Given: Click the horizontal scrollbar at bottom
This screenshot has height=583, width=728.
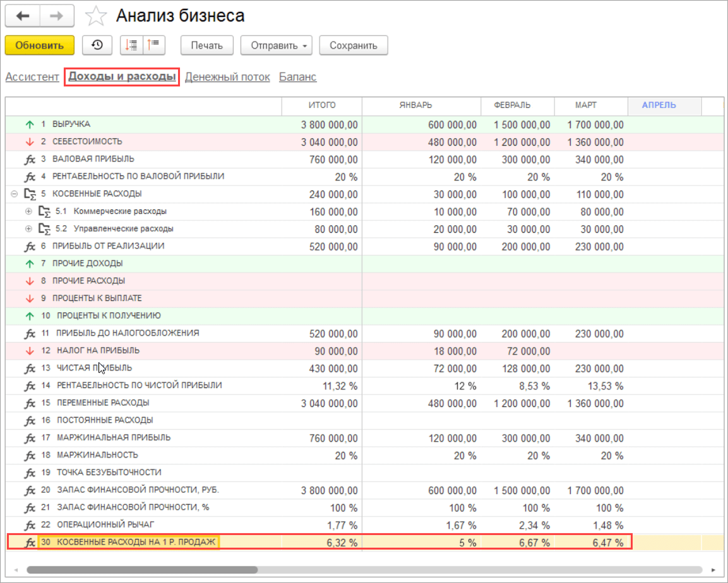Looking at the screenshot, I should click(x=142, y=569).
